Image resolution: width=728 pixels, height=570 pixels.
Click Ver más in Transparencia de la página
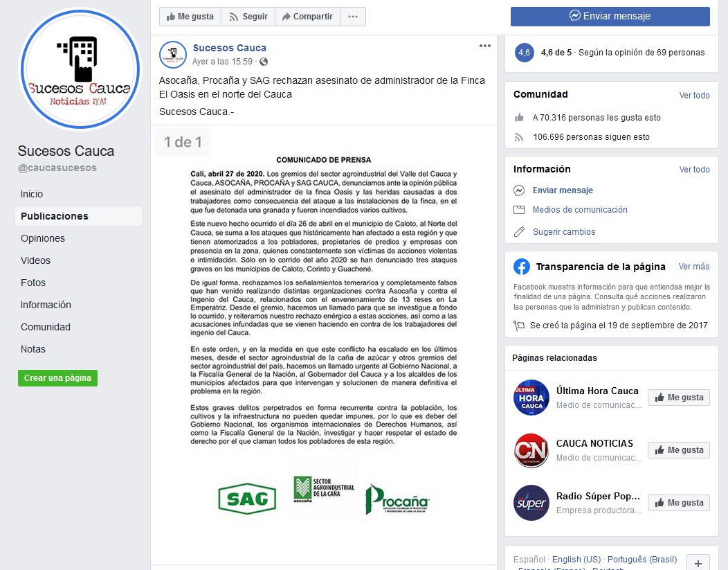click(x=693, y=267)
